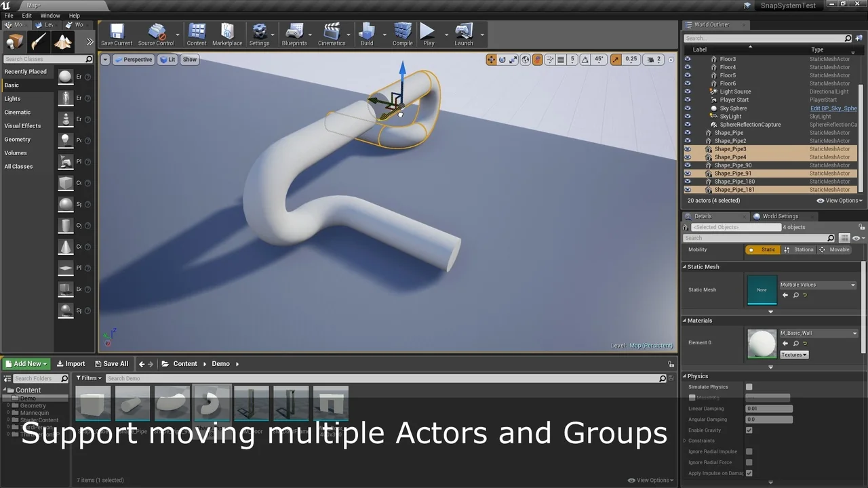Open the Static Mesh Multiple Values dropdown
Screen dimensions: 868x488
click(x=818, y=285)
